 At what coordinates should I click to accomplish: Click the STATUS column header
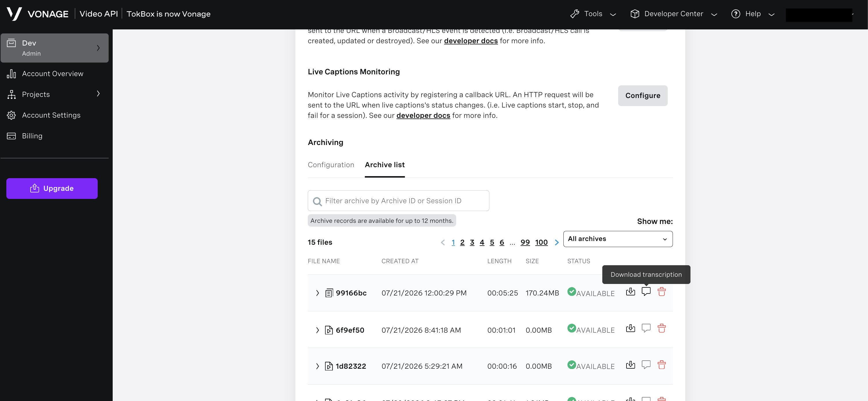pos(579,261)
